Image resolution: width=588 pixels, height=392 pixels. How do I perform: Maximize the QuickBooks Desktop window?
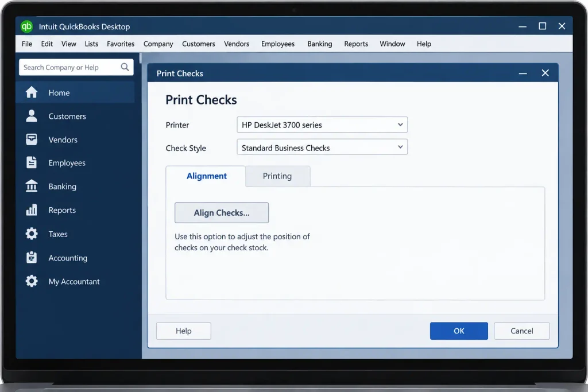[542, 26]
